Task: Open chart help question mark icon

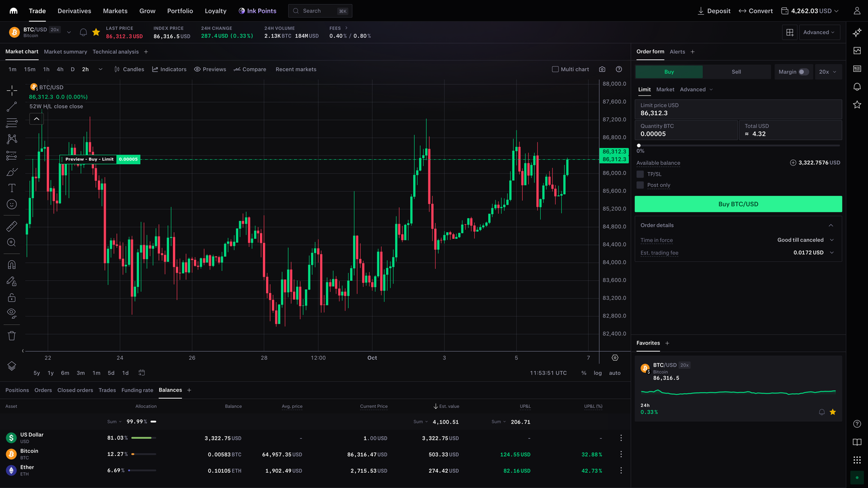Action: (x=619, y=69)
